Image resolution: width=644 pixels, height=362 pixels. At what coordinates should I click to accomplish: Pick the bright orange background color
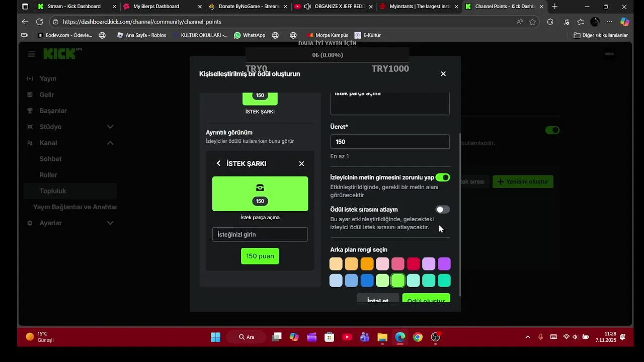pos(367,264)
